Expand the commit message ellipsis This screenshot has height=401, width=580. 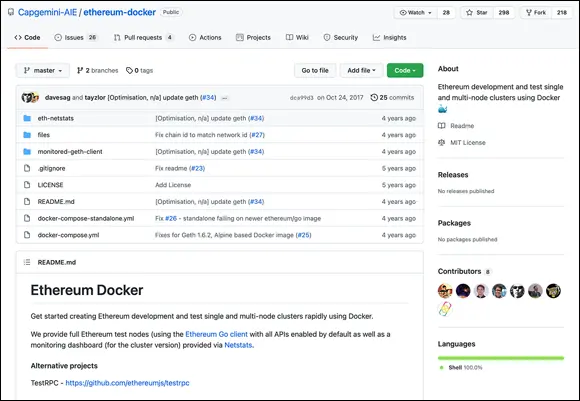(x=225, y=98)
